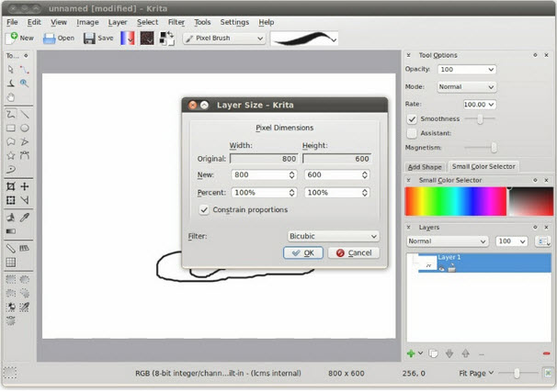The height and width of the screenshot is (392, 557).
Task: Click the zoom slider in status bar
Action: click(517, 373)
